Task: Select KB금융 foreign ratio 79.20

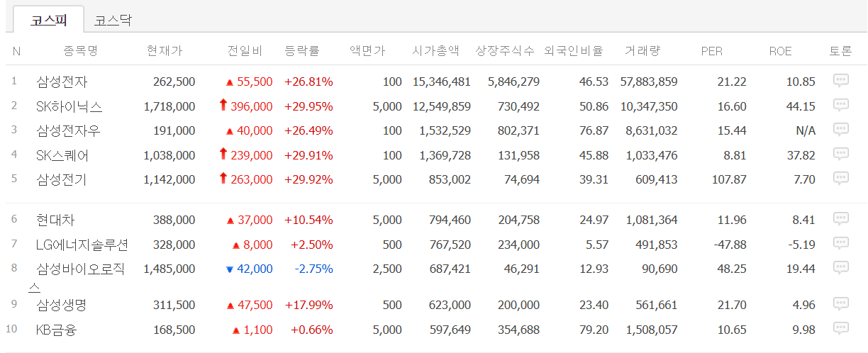Action: coord(594,330)
